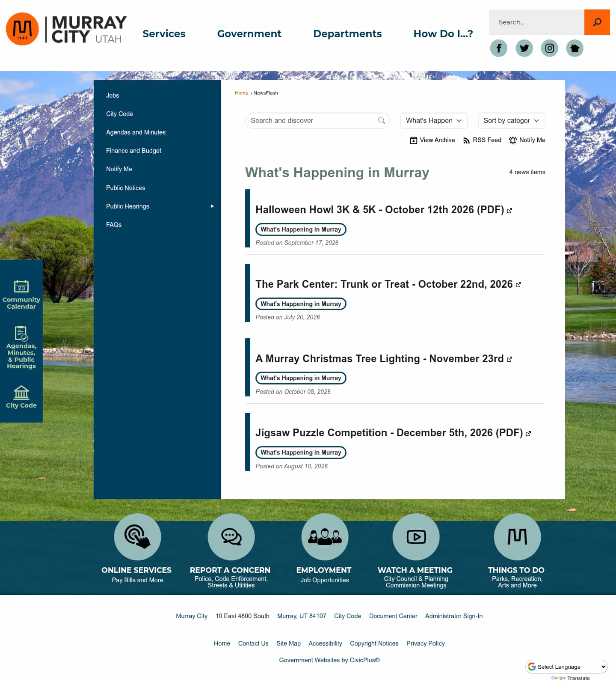Viewport: 616px width, 682px height.
Task: Click category tag under Halloween Howl
Action: tap(301, 229)
